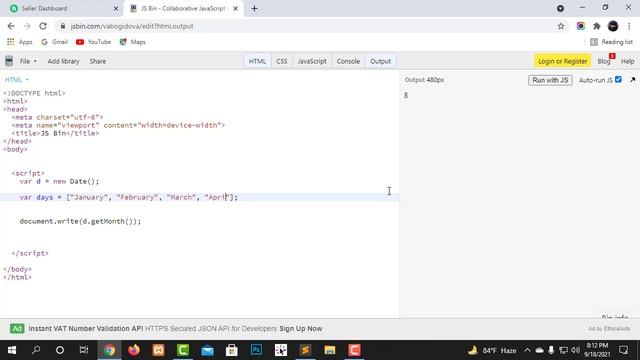The image size is (640, 360).
Task: Open the Maps bookmark
Action: click(133, 42)
